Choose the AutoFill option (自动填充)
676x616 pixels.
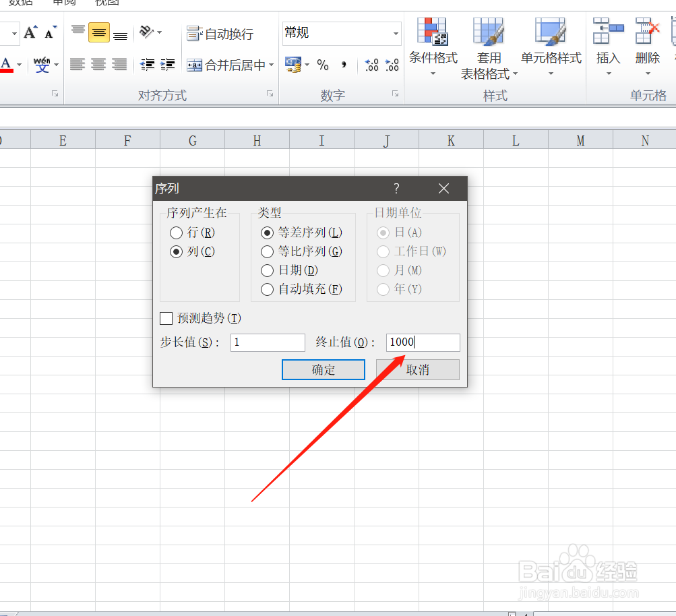click(x=267, y=289)
